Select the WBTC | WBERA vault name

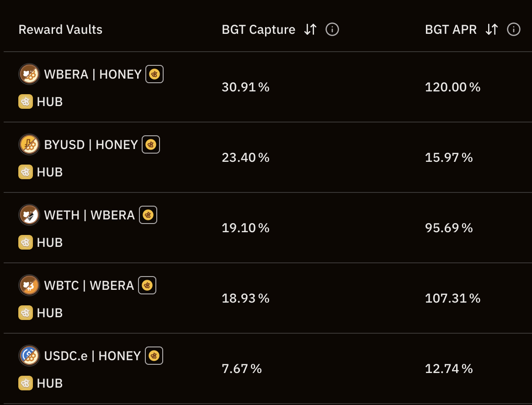(89, 286)
